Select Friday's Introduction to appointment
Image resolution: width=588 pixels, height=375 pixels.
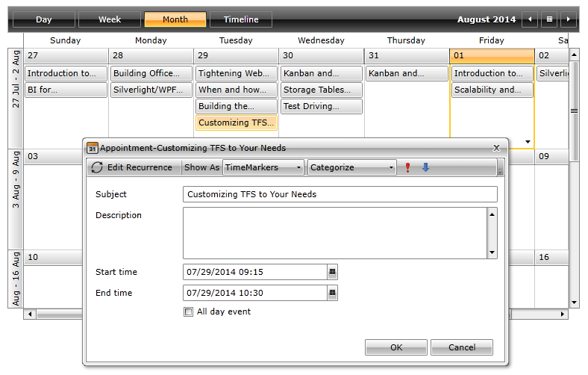point(492,73)
